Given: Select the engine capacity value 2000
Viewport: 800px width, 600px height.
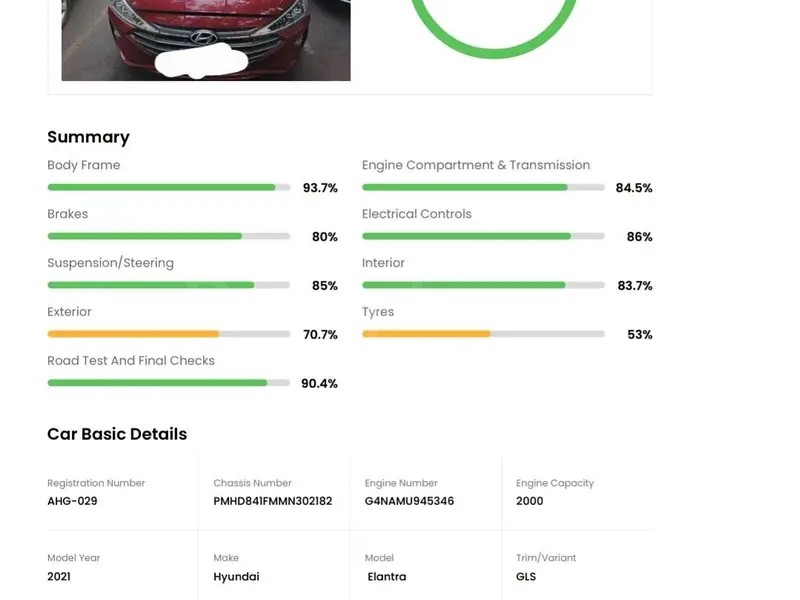Looking at the screenshot, I should [530, 501].
